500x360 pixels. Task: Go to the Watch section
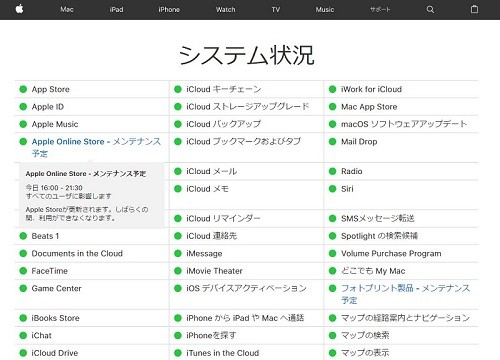tap(225, 10)
